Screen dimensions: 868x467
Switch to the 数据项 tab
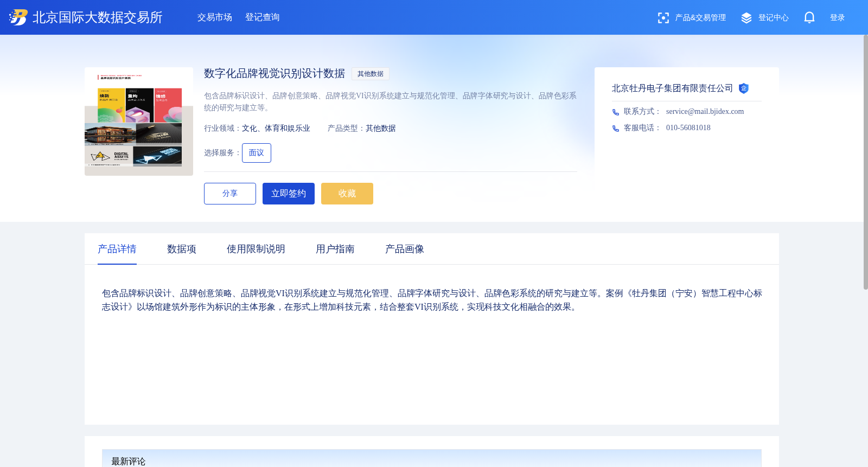pos(182,249)
